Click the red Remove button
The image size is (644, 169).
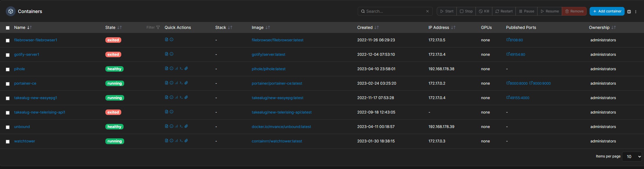574,11
